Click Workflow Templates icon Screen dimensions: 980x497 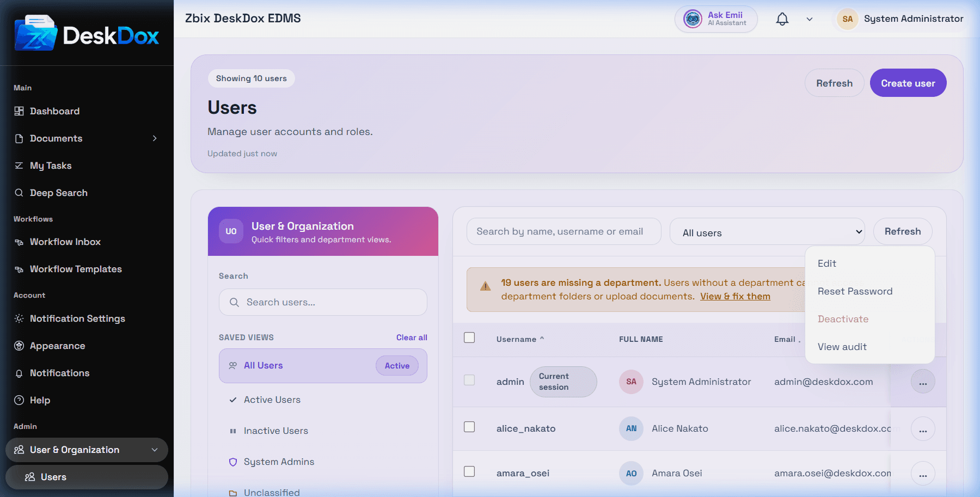coord(19,269)
